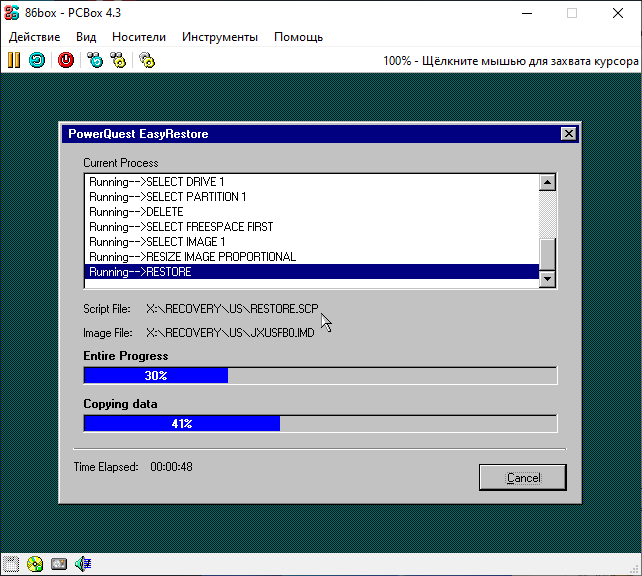Open the Вид menu

coord(86,37)
